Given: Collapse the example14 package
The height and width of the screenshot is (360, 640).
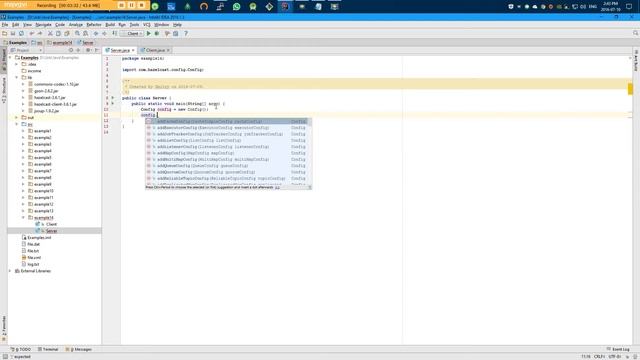Looking at the screenshot, I should [x=23, y=218].
